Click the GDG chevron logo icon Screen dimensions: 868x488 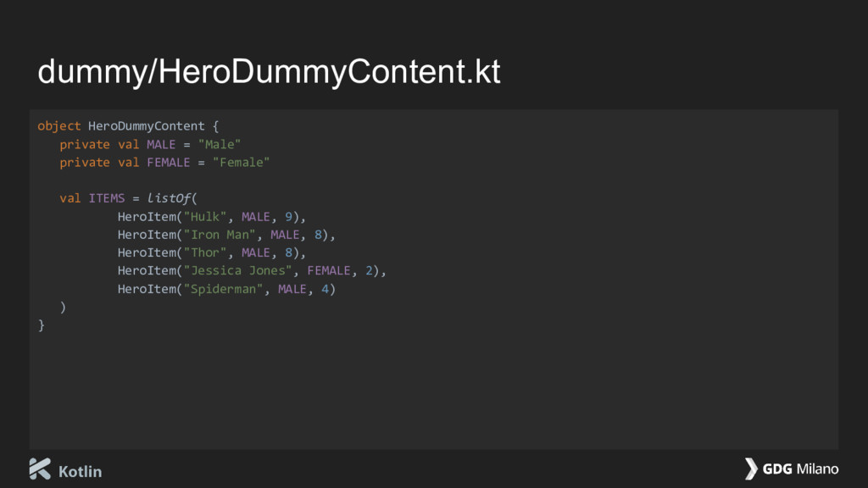pyautogui.click(x=751, y=469)
